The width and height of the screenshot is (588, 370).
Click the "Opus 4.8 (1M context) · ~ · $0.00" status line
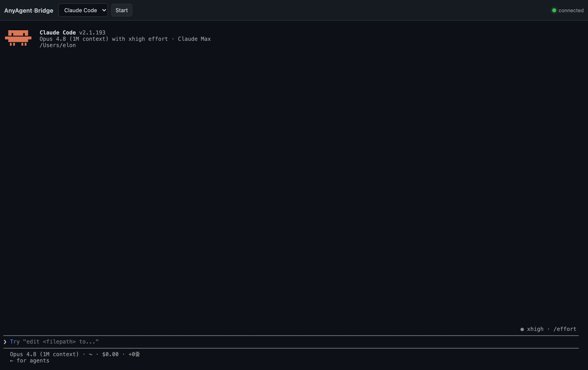(75, 354)
